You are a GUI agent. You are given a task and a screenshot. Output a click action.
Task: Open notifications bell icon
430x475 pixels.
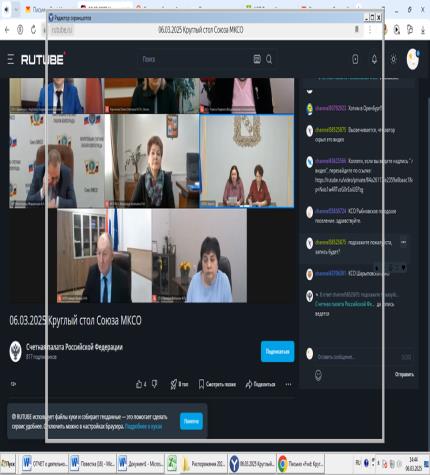pos(374,59)
